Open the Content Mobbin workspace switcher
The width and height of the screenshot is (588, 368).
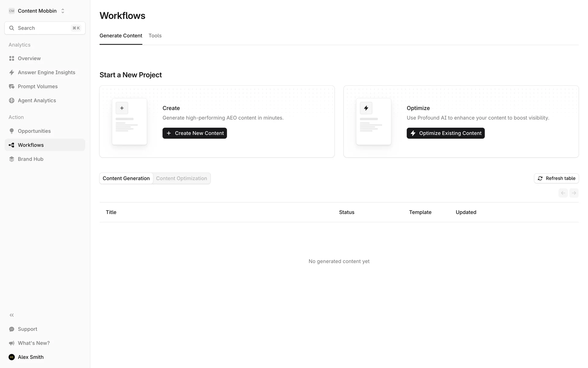point(37,11)
